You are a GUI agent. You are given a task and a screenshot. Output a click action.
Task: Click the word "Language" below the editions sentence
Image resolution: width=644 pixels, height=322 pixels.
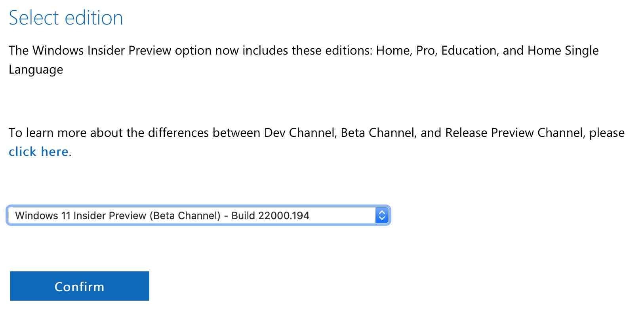(36, 70)
